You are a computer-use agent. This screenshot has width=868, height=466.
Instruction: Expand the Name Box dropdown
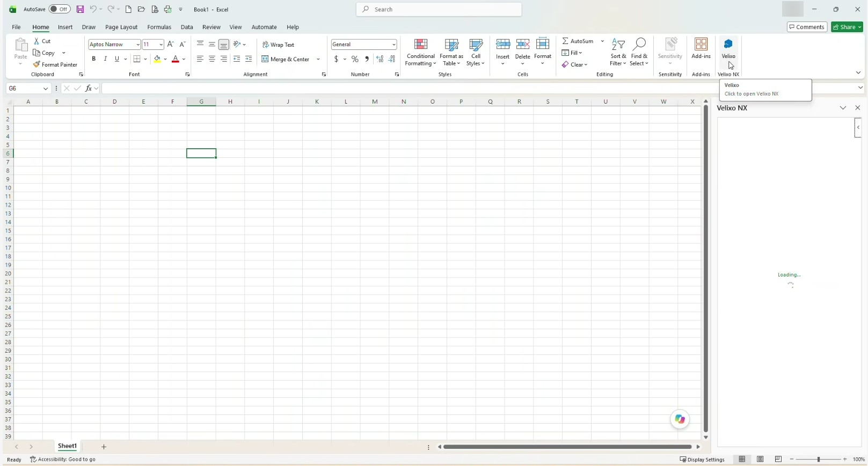pyautogui.click(x=46, y=88)
